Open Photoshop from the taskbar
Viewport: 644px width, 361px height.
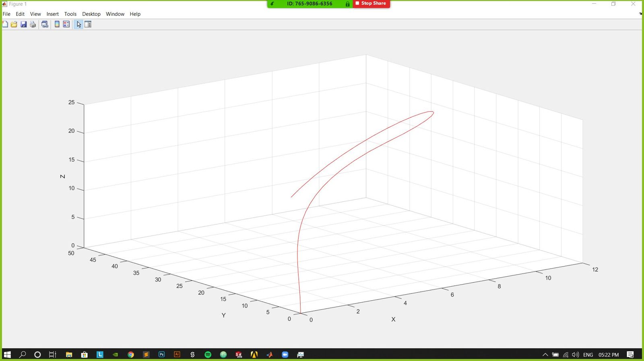(162, 355)
